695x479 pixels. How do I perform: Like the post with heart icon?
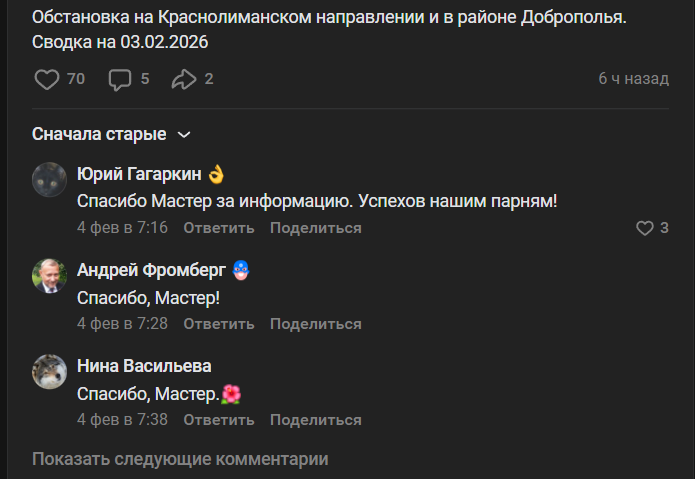47,79
